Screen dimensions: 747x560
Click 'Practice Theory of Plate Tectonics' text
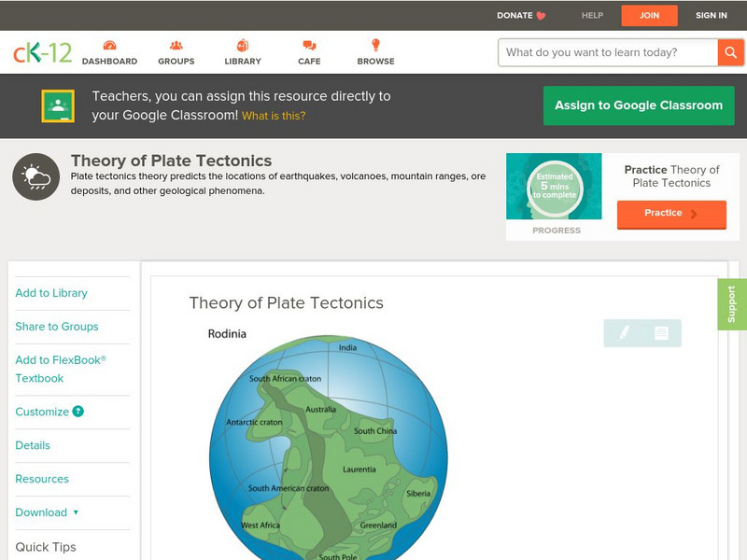671,176
